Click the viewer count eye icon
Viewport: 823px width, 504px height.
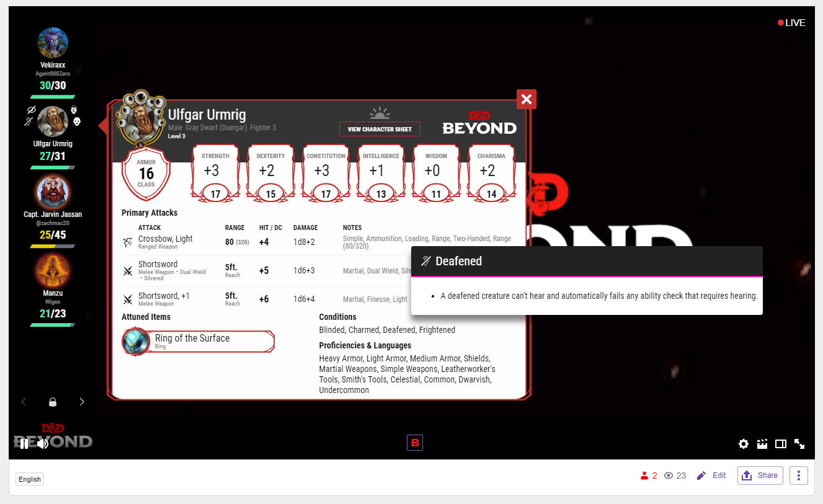pos(669,475)
